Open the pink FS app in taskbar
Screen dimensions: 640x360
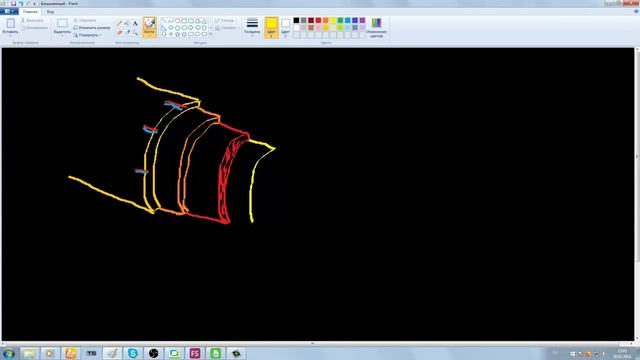pyautogui.click(x=195, y=353)
